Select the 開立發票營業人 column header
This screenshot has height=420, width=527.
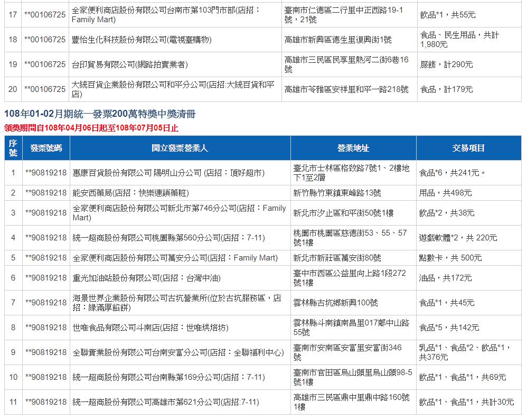click(x=180, y=148)
